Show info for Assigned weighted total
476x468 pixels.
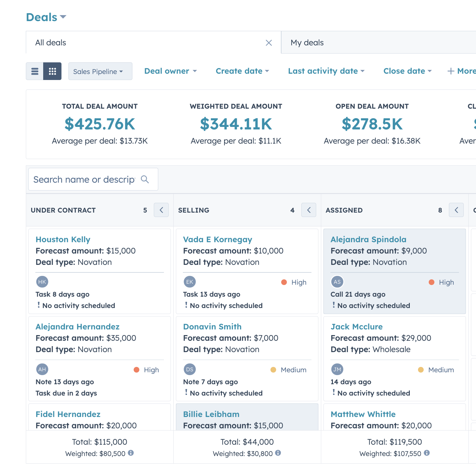[x=427, y=453]
